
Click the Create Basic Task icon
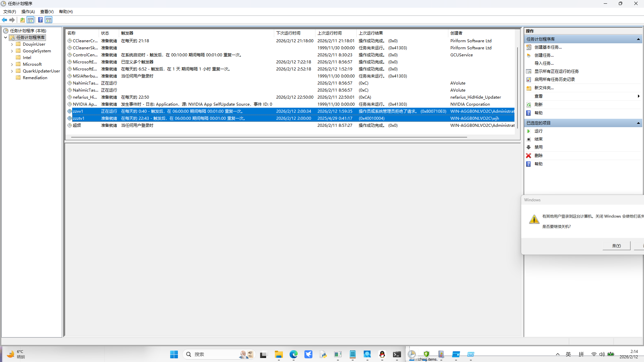pos(529,47)
